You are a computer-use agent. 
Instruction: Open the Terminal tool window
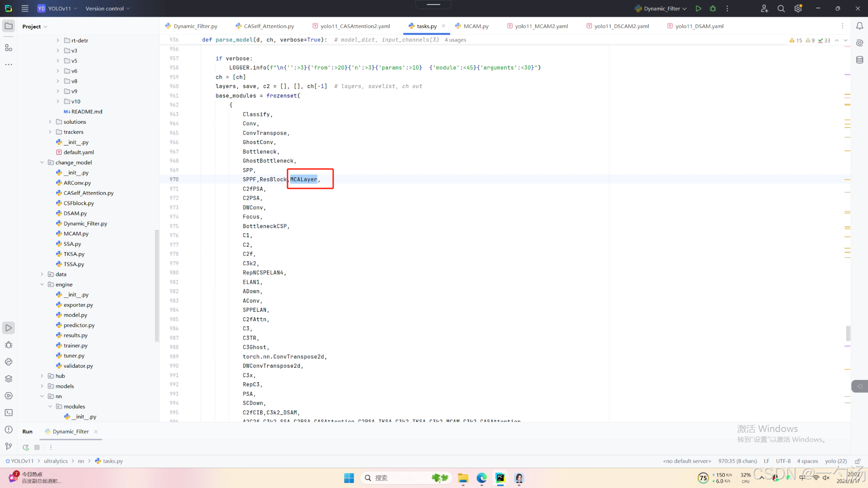click(x=9, y=413)
